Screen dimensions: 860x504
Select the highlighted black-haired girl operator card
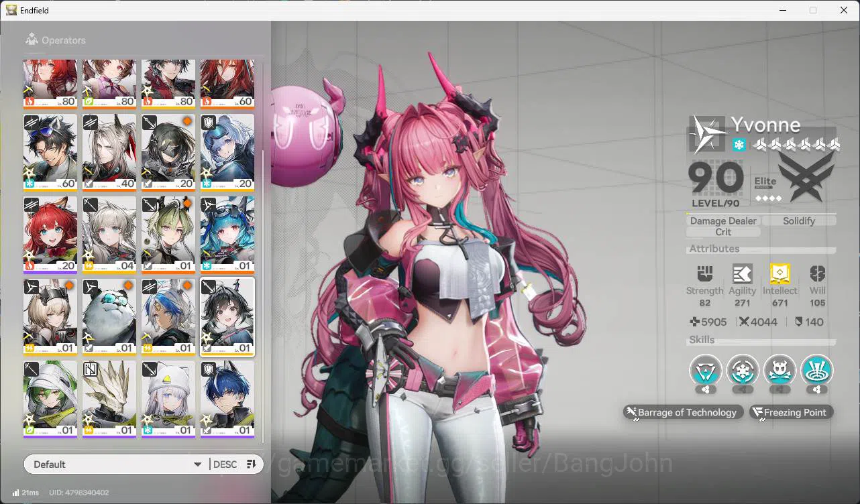(227, 318)
